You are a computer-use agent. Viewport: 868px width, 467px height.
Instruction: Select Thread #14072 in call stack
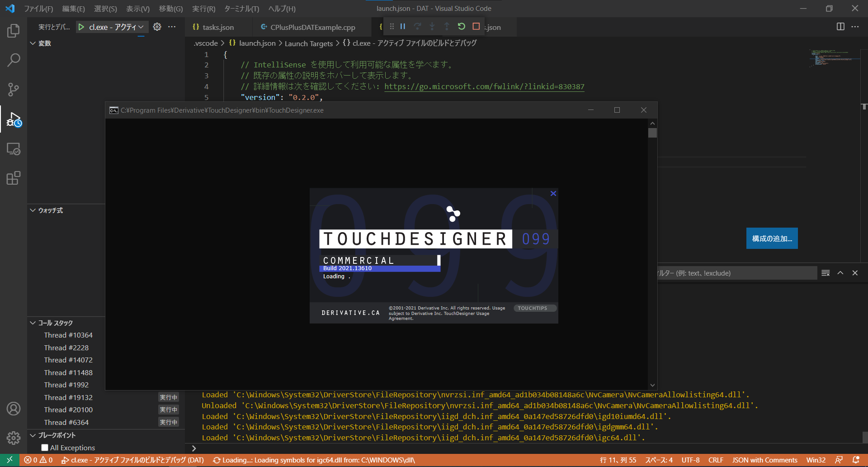[68, 360]
